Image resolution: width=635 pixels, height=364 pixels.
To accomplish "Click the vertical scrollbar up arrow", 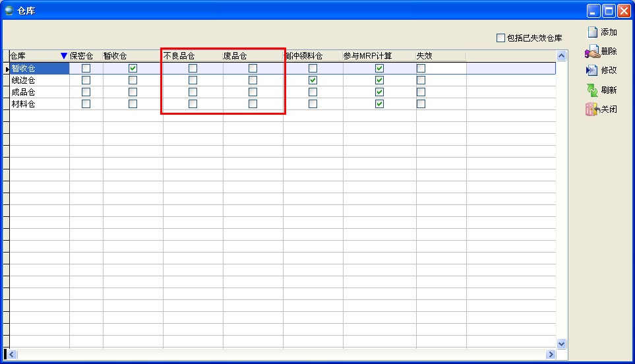I will click(x=562, y=56).
